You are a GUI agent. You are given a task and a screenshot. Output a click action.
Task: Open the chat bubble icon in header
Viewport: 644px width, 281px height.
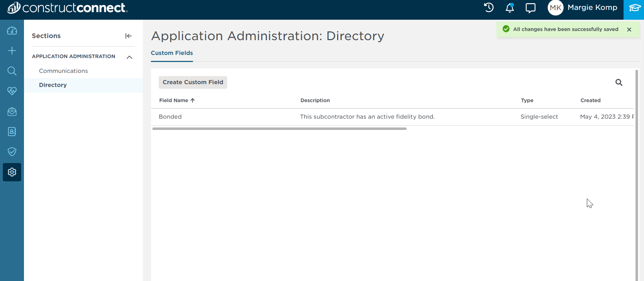pos(530,8)
